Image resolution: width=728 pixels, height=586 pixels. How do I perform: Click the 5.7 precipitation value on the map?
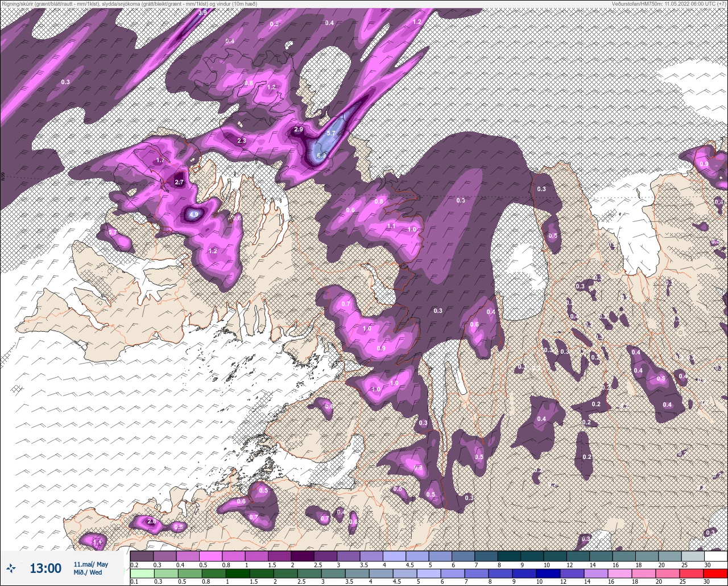click(x=332, y=133)
